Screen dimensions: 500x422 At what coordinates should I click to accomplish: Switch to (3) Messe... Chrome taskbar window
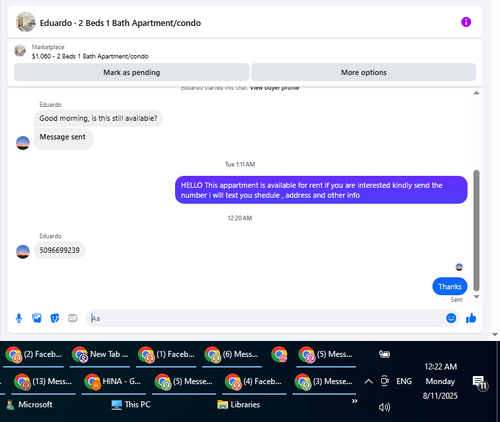324,382
